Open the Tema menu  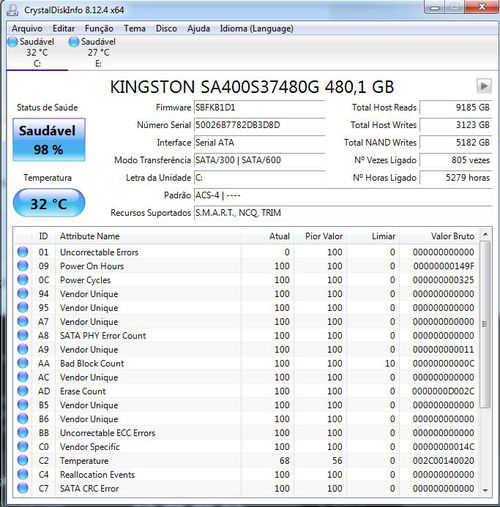(135, 29)
